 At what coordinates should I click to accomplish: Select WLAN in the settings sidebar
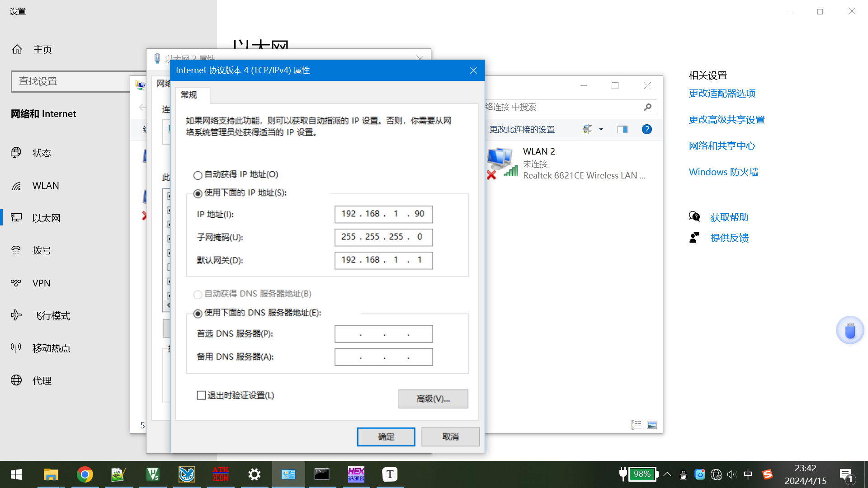[46, 185]
